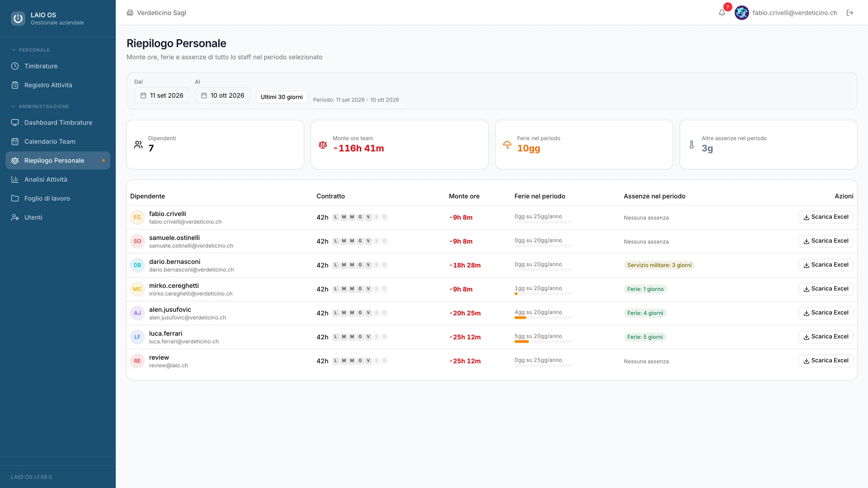Click the Verdeticino Sagl building icon

tap(130, 13)
